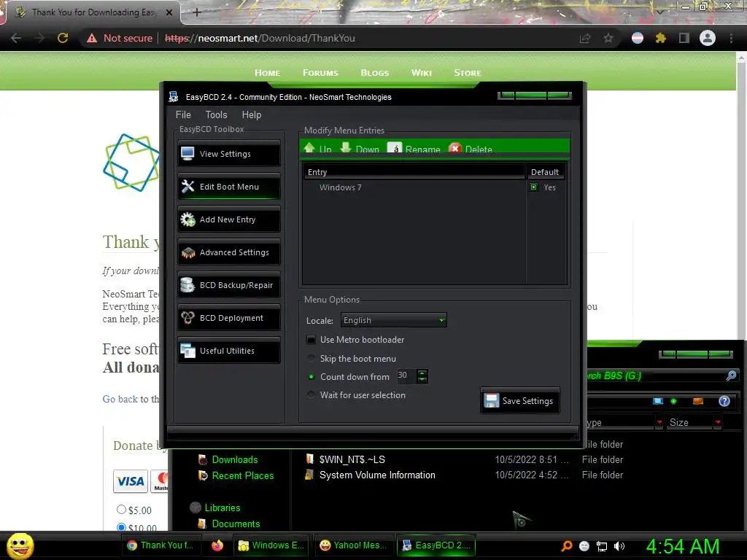Select the $10.00 donation option
This screenshot has height=560, width=747.
(x=122, y=527)
